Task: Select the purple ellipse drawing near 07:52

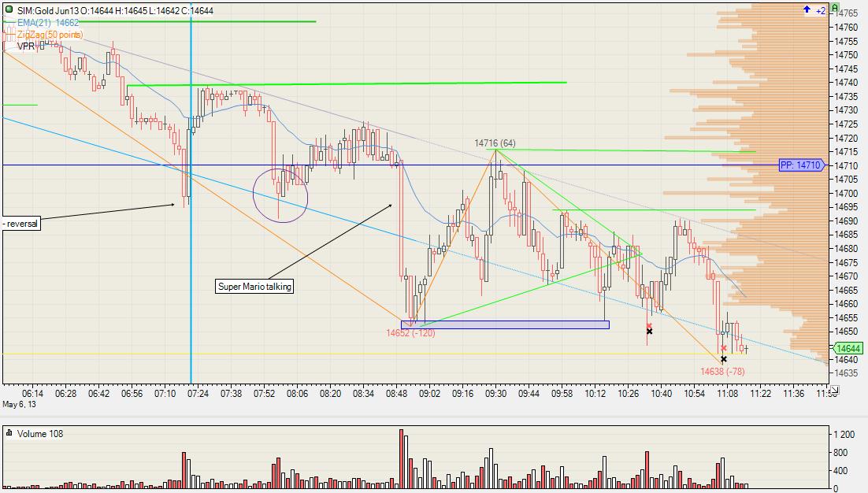Action: coord(280,195)
